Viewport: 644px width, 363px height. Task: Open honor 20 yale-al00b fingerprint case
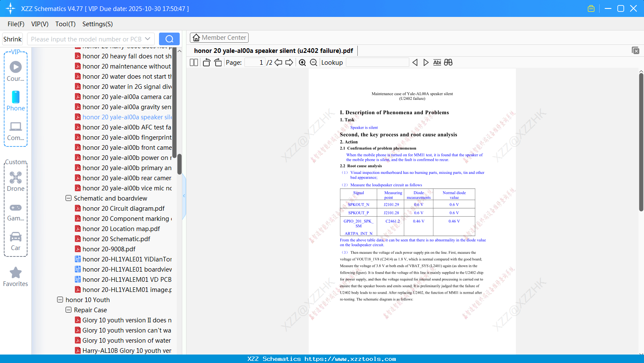[x=123, y=137]
